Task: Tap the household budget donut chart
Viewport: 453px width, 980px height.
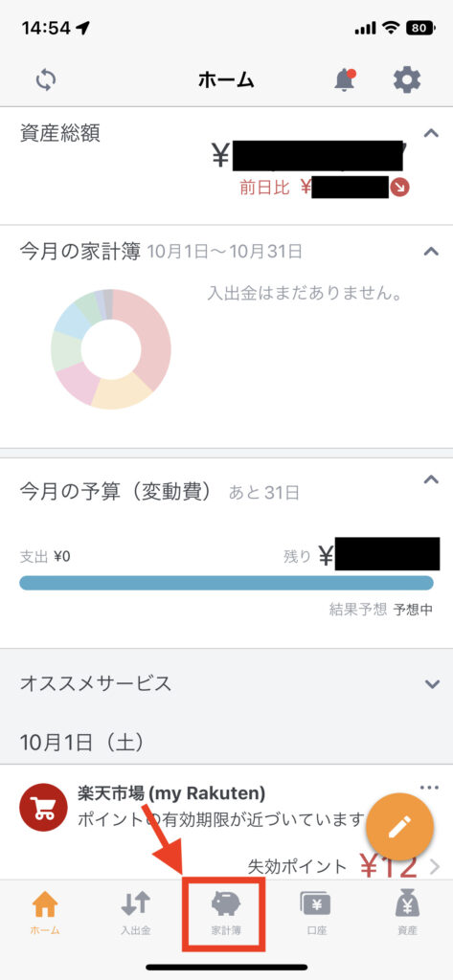Action: pos(111,349)
